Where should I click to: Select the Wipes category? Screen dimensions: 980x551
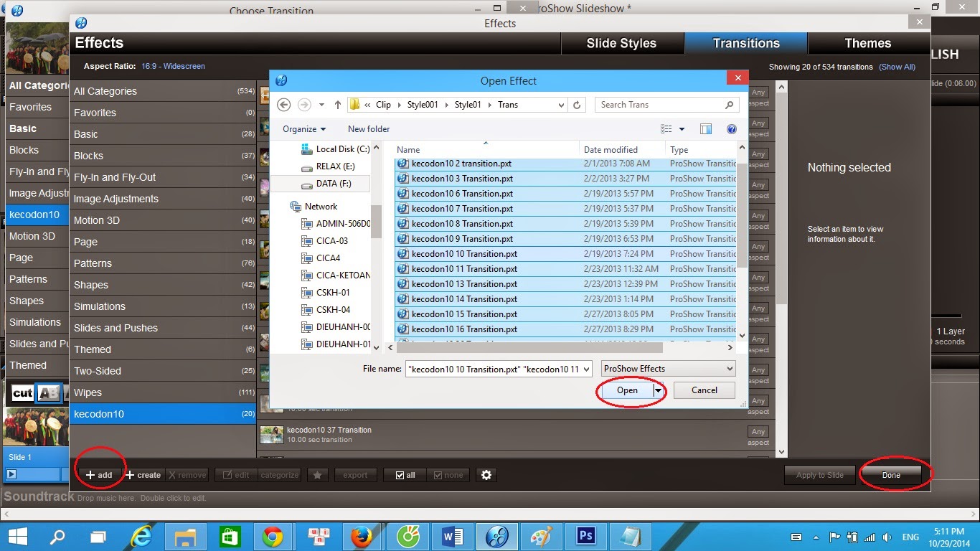point(164,392)
